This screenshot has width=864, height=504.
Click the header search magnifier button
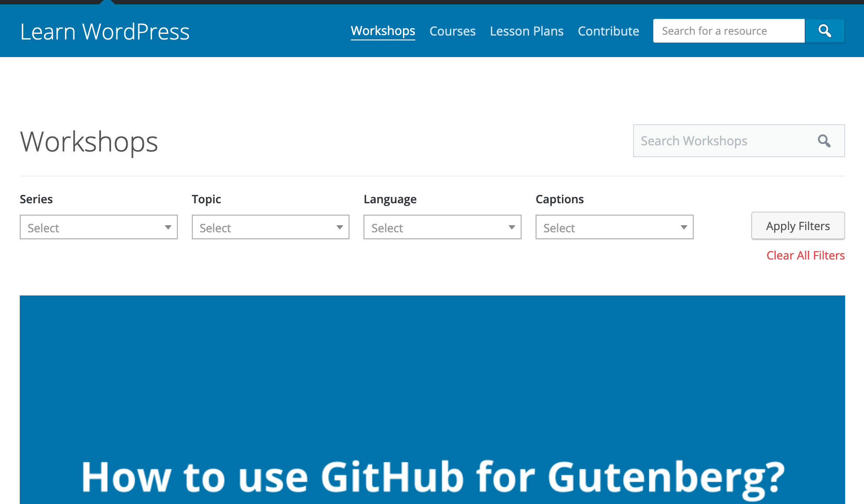click(x=824, y=31)
